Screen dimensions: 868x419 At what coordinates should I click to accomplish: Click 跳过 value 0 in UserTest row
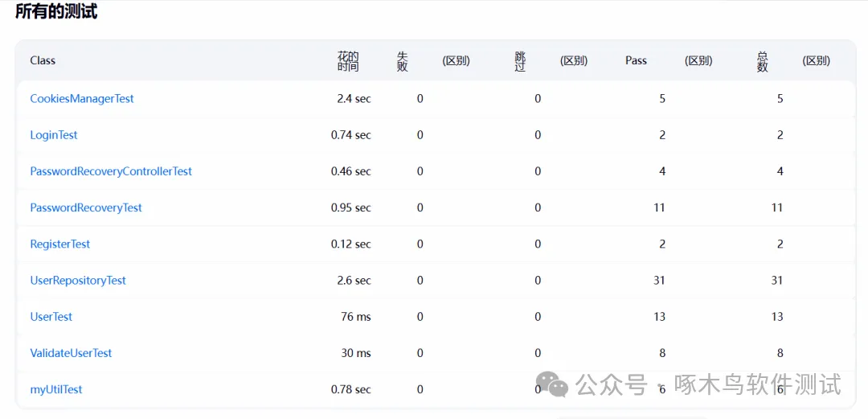click(x=538, y=317)
